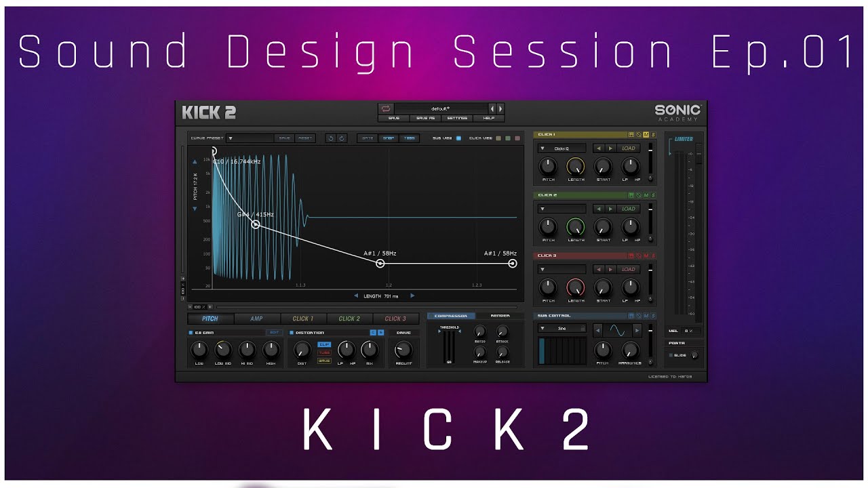Click the EQ Gain Edit button

tap(274, 333)
